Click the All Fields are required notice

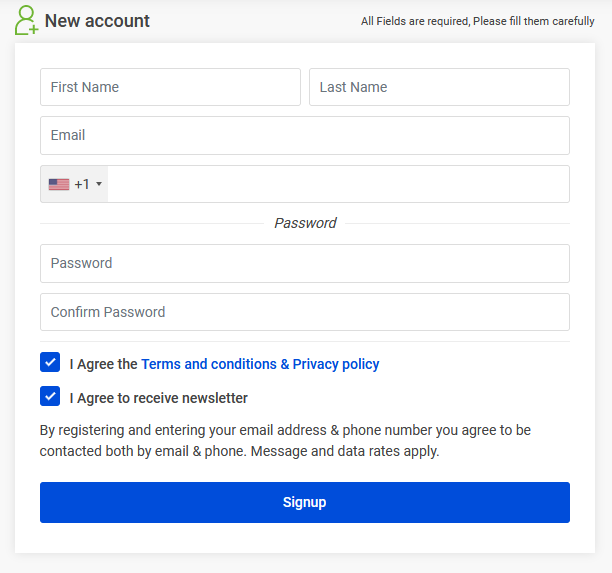tap(477, 21)
